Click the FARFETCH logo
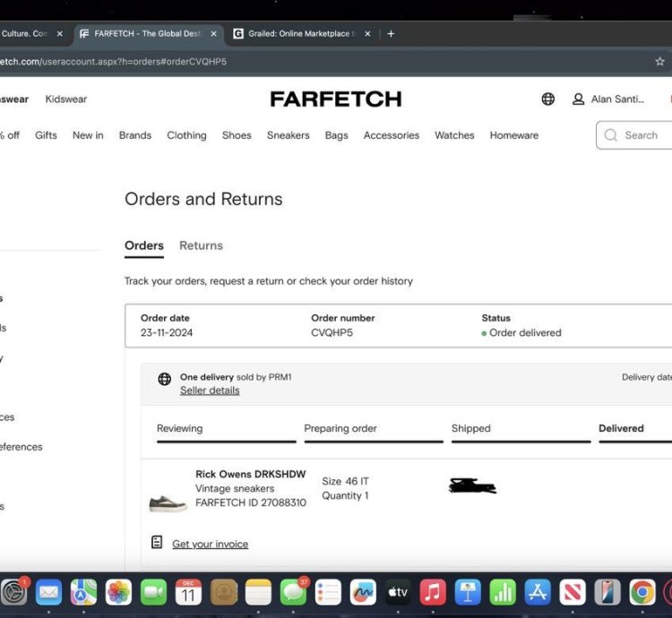Viewport: 672px width, 618px height. pyautogui.click(x=336, y=99)
